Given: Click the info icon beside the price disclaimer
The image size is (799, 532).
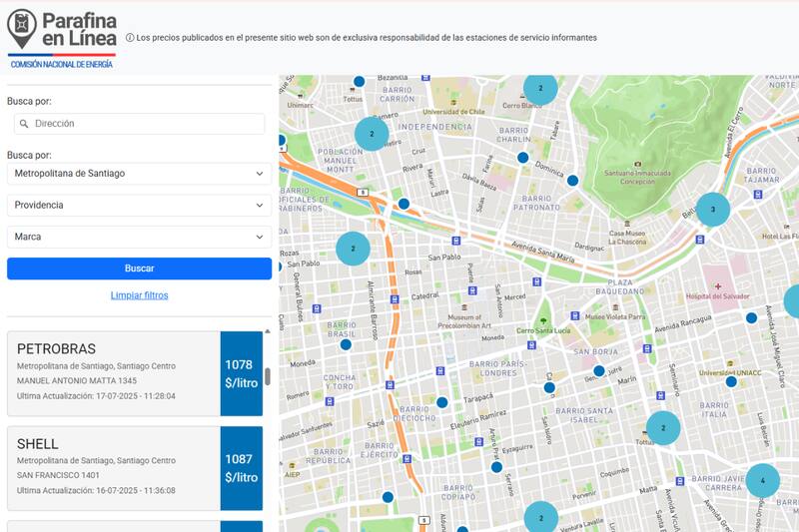Looking at the screenshot, I should pos(130,38).
